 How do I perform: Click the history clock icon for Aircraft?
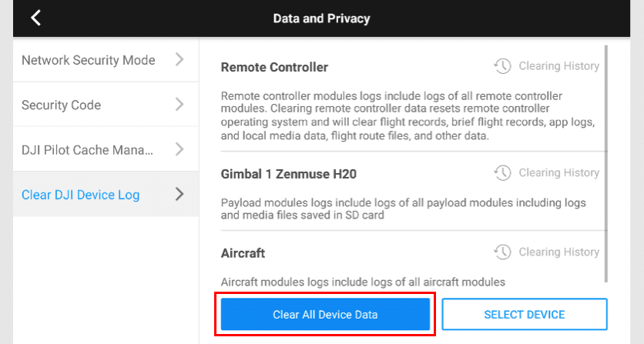[x=502, y=252]
